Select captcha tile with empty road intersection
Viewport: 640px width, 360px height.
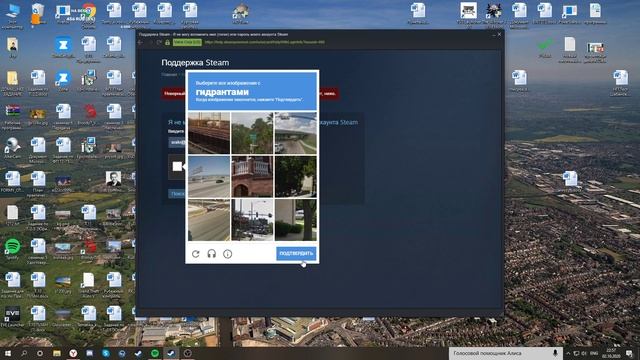(x=209, y=220)
